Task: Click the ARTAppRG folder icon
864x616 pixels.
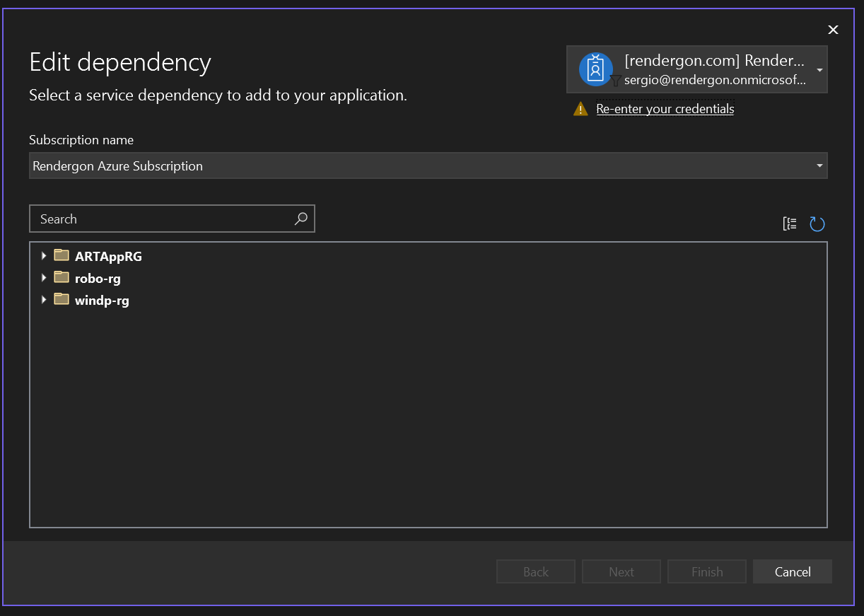Action: (62, 255)
